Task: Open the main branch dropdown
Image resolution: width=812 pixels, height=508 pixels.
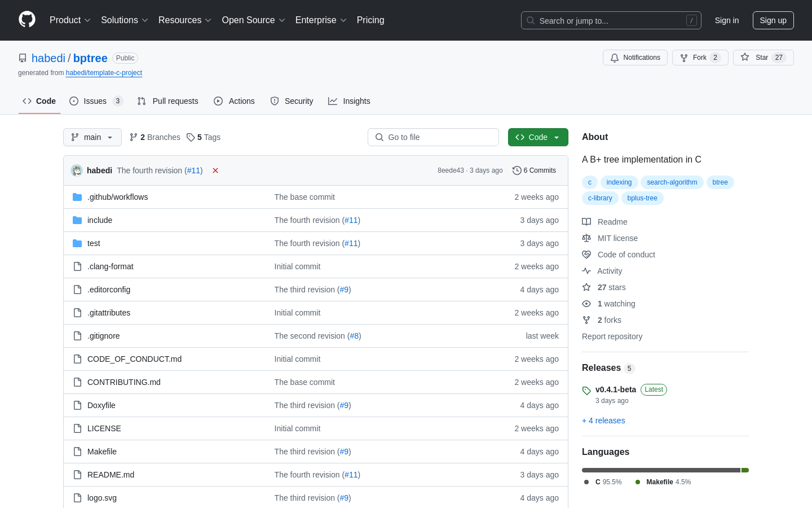Action: point(92,137)
